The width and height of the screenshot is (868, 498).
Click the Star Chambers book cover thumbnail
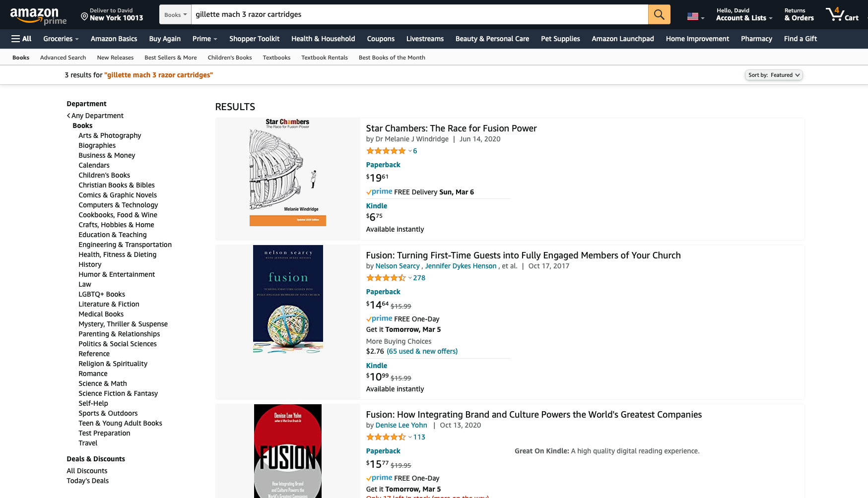[288, 172]
